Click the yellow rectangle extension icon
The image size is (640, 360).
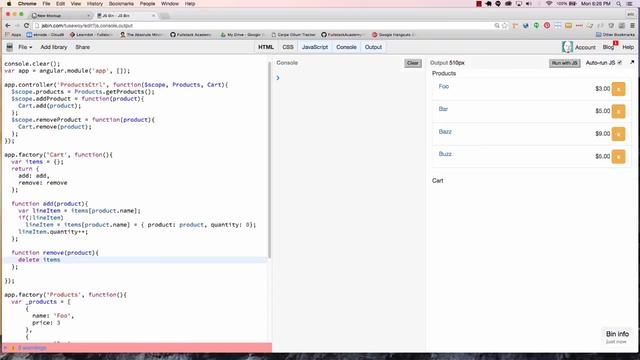(568, 26)
